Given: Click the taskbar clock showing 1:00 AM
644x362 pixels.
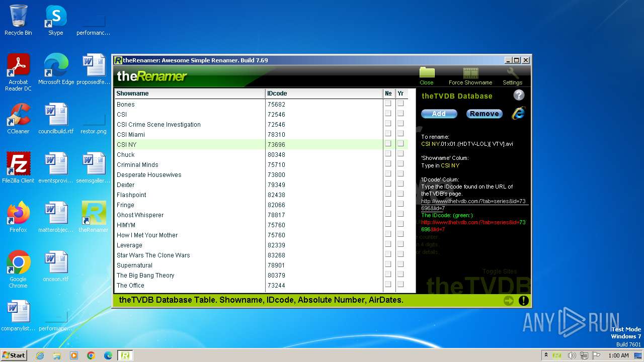Looking at the screenshot, I should point(618,355).
